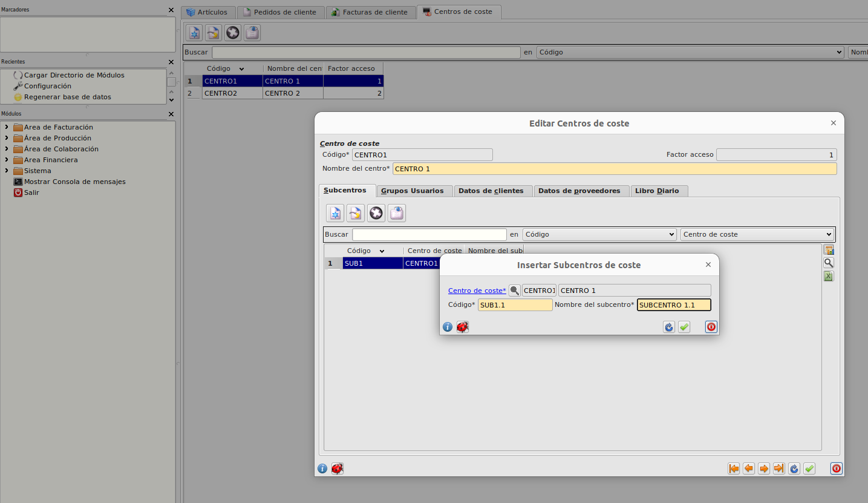The image size is (868, 503).
Task: Open the Código dropdown in the main search bar
Action: [690, 52]
